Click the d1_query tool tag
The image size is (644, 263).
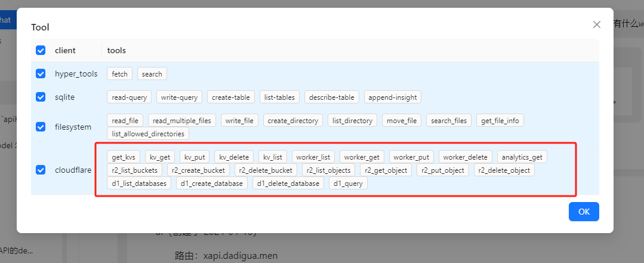pyautogui.click(x=349, y=183)
